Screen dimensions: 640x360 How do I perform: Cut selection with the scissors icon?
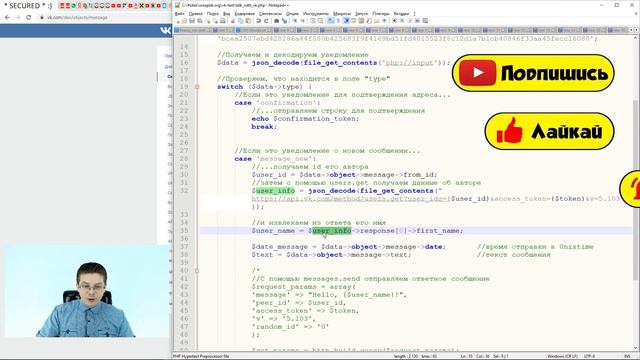(x=233, y=21)
